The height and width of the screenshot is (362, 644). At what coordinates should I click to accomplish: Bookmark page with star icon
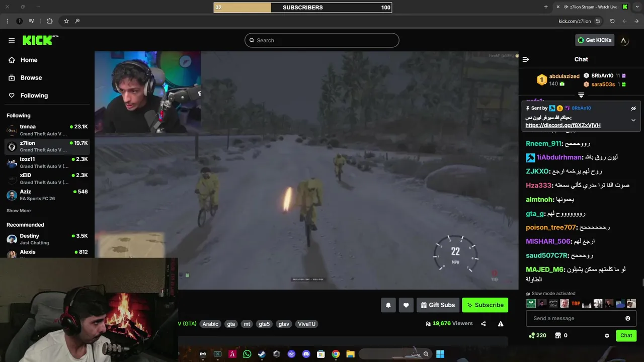(x=66, y=21)
